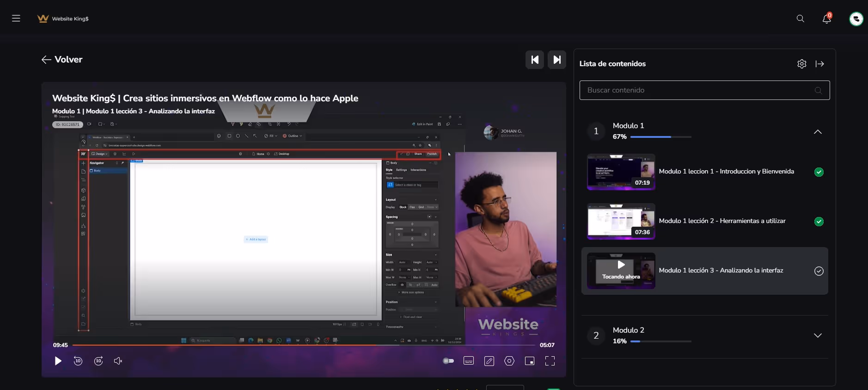Image resolution: width=868 pixels, height=390 pixels.
Task: Enable picture-in-picture mode
Action: coord(530,361)
